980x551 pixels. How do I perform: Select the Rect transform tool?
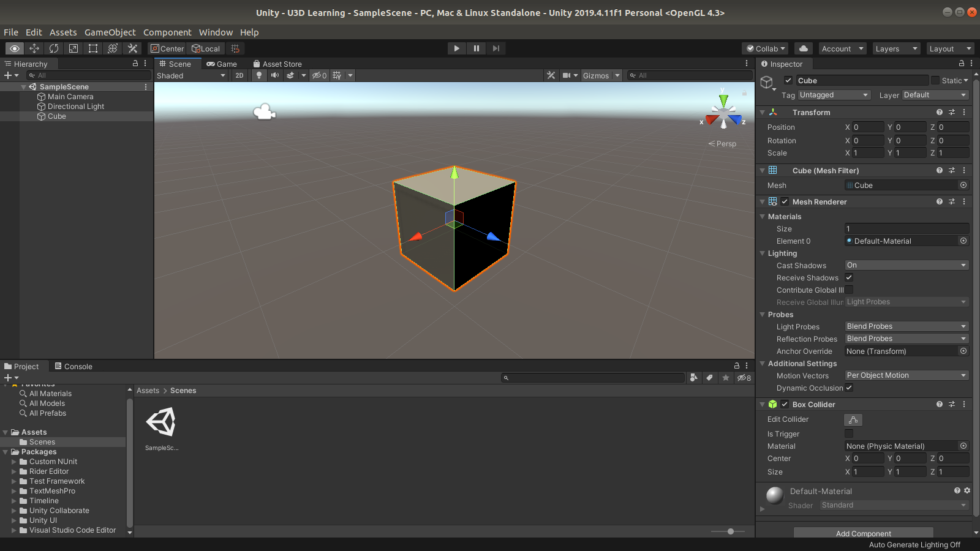tap(93, 48)
